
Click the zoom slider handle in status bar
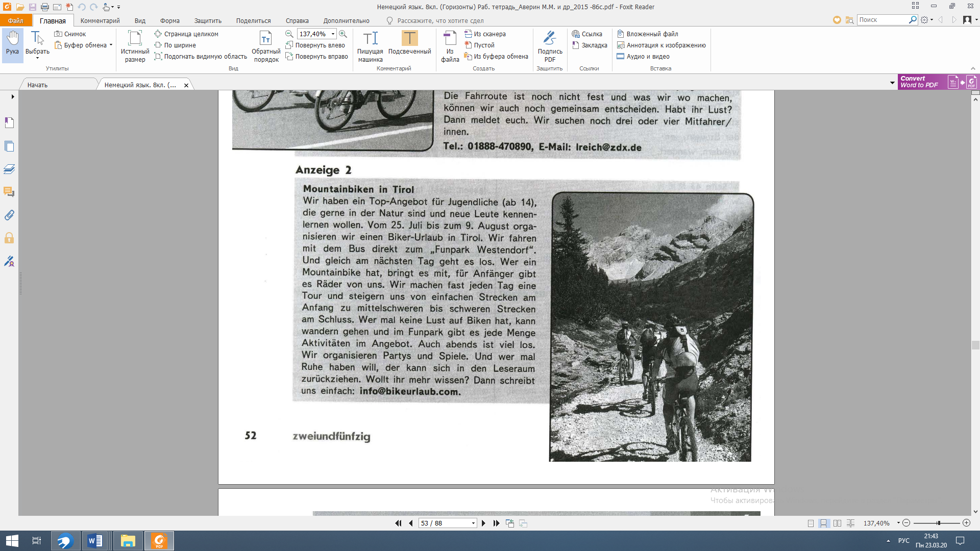click(938, 523)
